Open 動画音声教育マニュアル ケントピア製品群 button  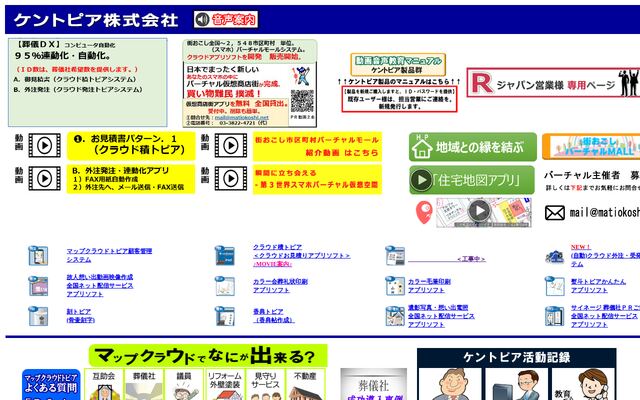[398, 64]
